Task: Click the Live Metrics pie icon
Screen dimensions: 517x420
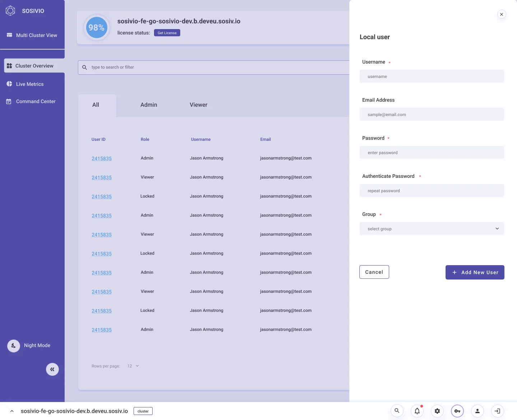Action: [9, 84]
